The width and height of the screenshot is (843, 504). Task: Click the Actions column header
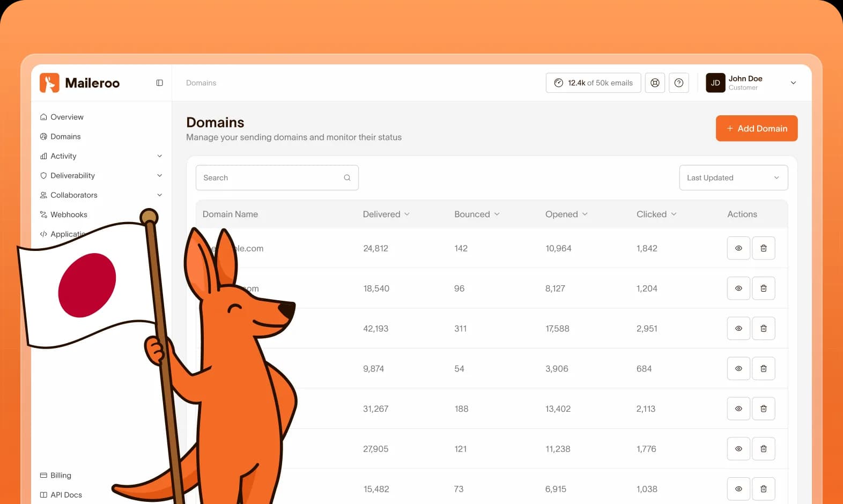tap(742, 214)
